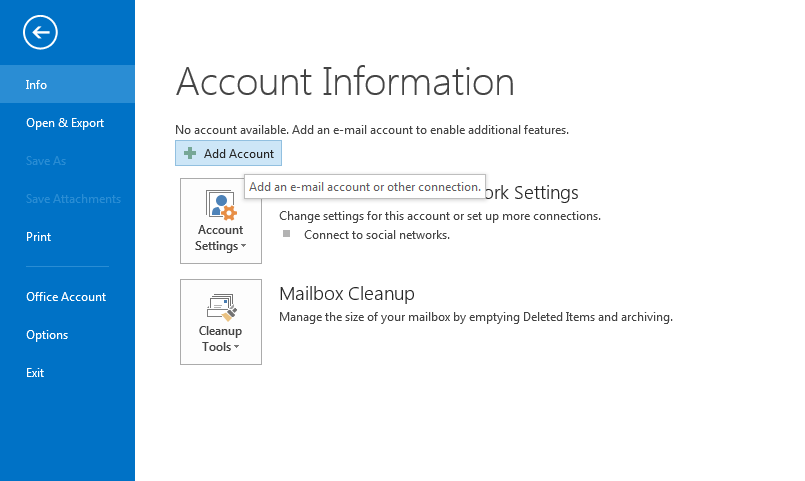Click the Save As menu item

pyautogui.click(x=67, y=161)
